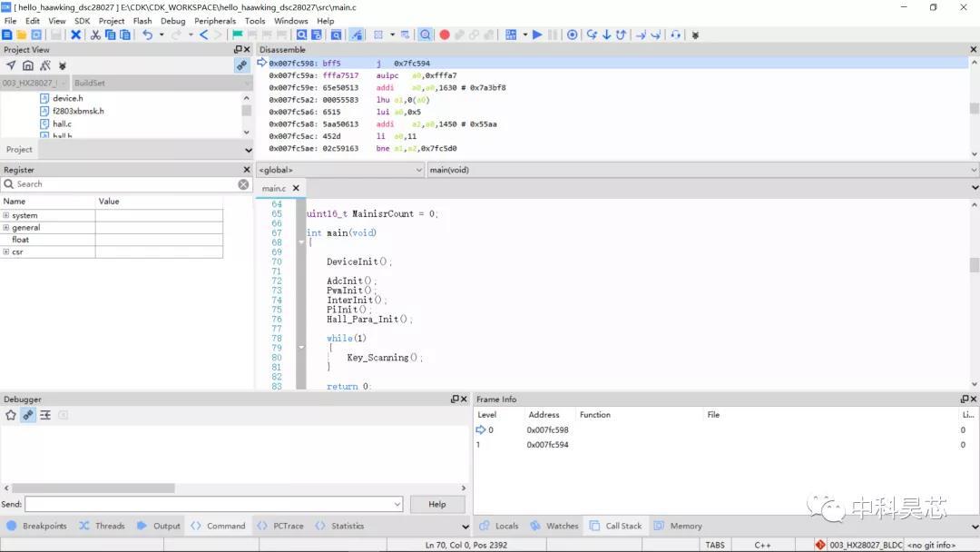Click the red breakpoint circle icon
This screenshot has height=552, width=980.
(x=445, y=35)
